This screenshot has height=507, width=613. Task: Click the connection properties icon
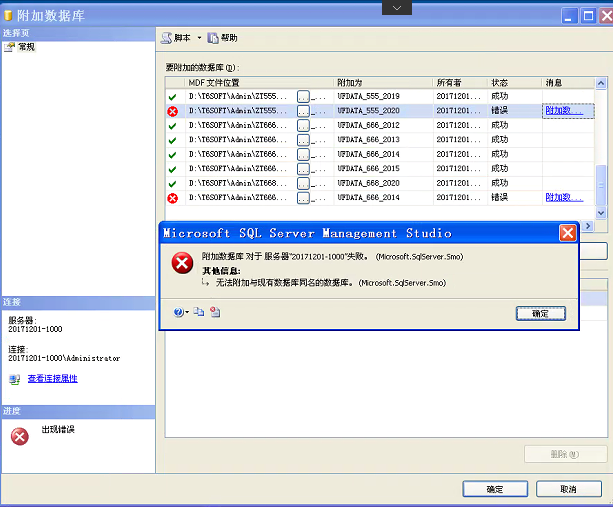click(x=14, y=379)
